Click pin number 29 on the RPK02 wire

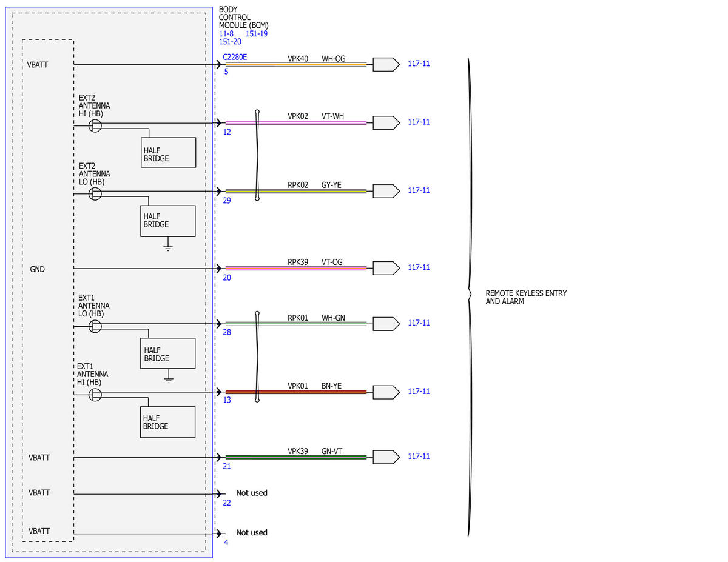[x=227, y=201]
